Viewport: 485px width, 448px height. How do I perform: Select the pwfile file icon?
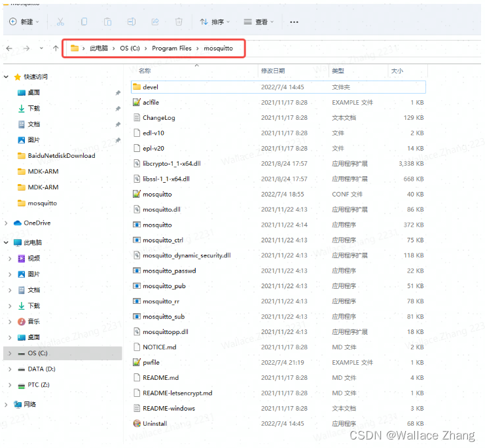pyautogui.click(x=137, y=363)
